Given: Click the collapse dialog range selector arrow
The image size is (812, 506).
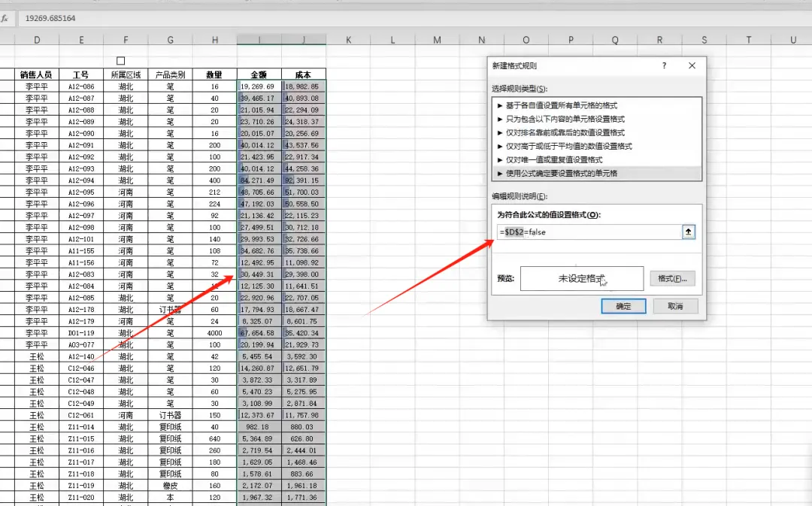Looking at the screenshot, I should (688, 232).
